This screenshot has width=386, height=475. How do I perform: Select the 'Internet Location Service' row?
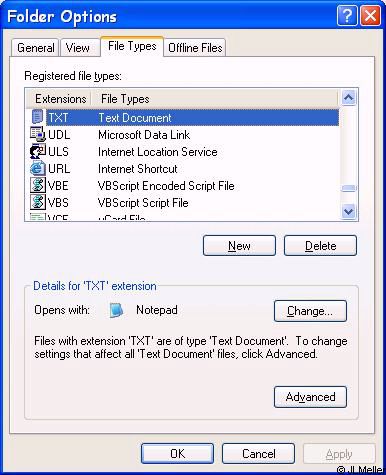click(183, 151)
